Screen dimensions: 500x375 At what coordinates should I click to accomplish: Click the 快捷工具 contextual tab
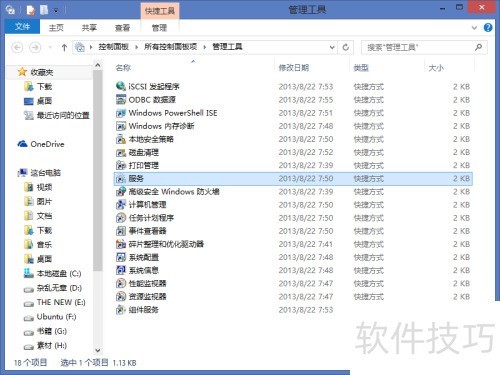click(160, 11)
